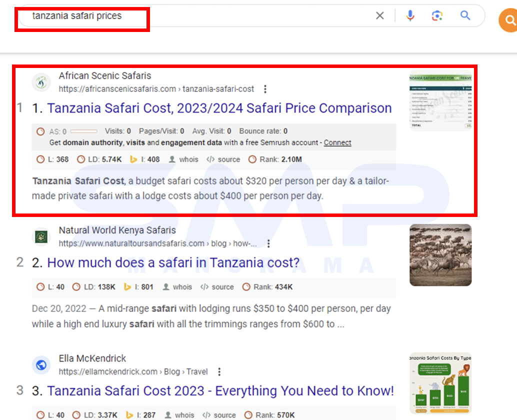View source for Natural World Kenya result
This screenshot has width=517, height=420.
(217, 287)
